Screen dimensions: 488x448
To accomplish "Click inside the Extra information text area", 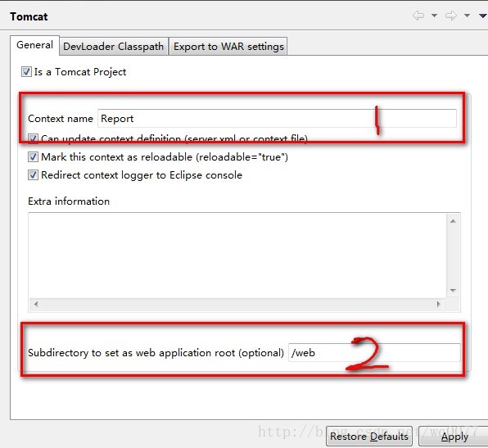I will 237,256.
